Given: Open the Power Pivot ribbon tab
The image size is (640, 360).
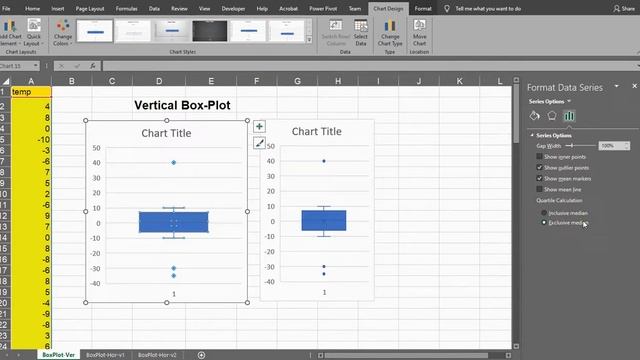Looking at the screenshot, I should (x=323, y=8).
